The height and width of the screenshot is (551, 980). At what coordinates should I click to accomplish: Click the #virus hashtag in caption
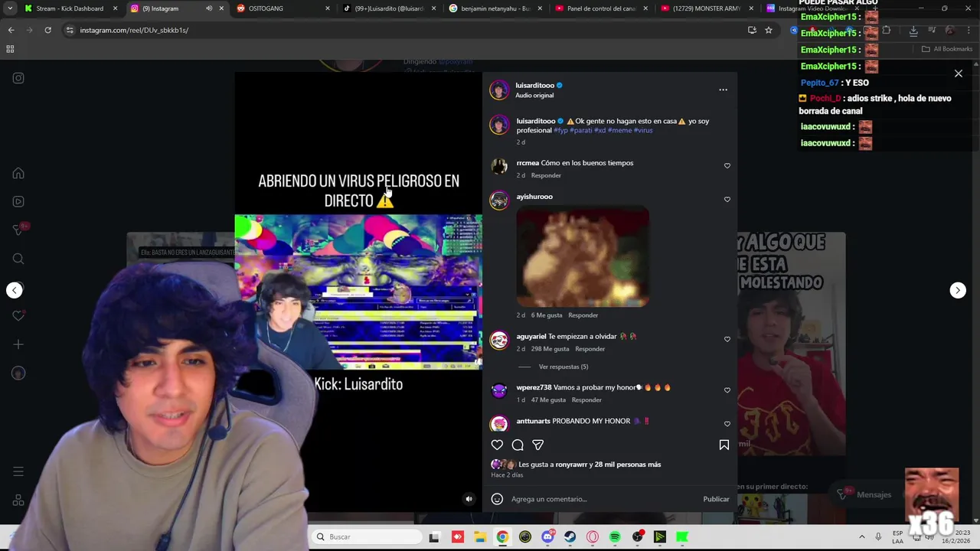click(643, 130)
